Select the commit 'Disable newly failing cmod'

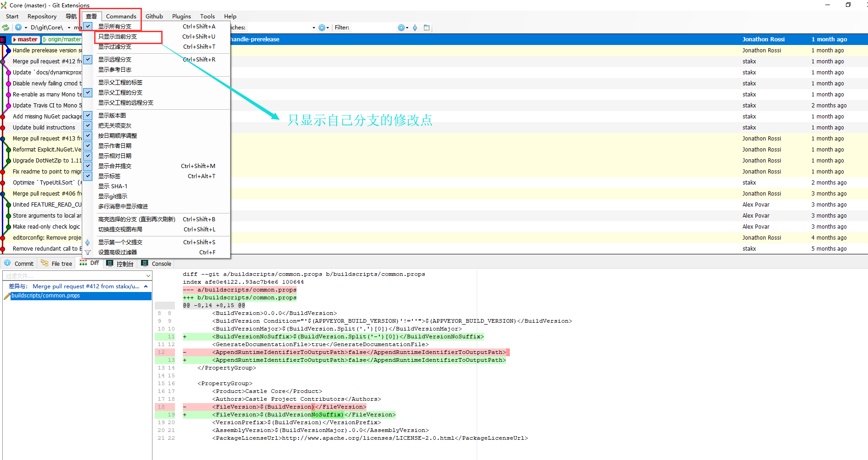[47, 84]
